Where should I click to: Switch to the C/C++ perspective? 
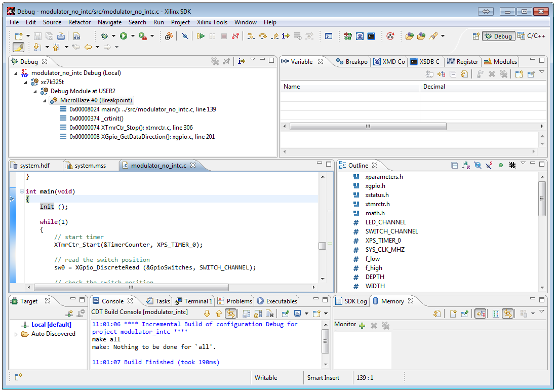tap(531, 36)
